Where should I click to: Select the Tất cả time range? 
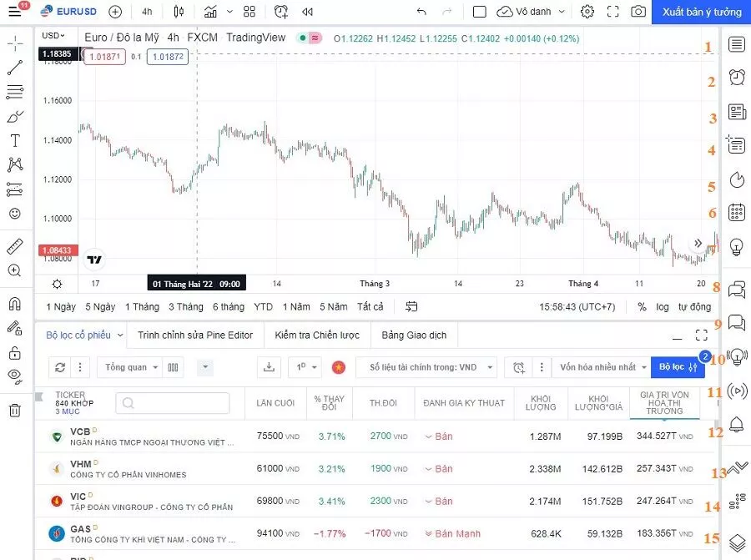tap(370, 307)
